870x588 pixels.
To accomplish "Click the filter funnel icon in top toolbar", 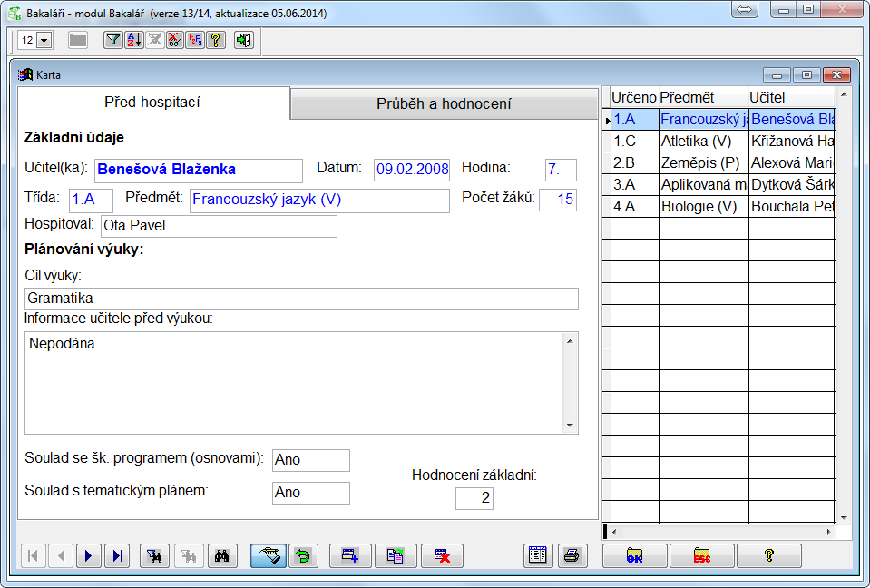I will click(112, 40).
